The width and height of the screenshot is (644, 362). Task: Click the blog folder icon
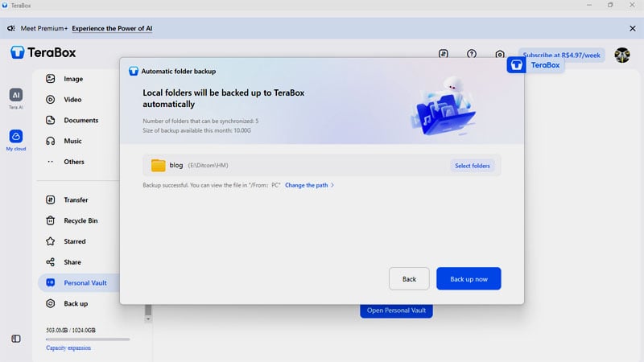pos(158,165)
